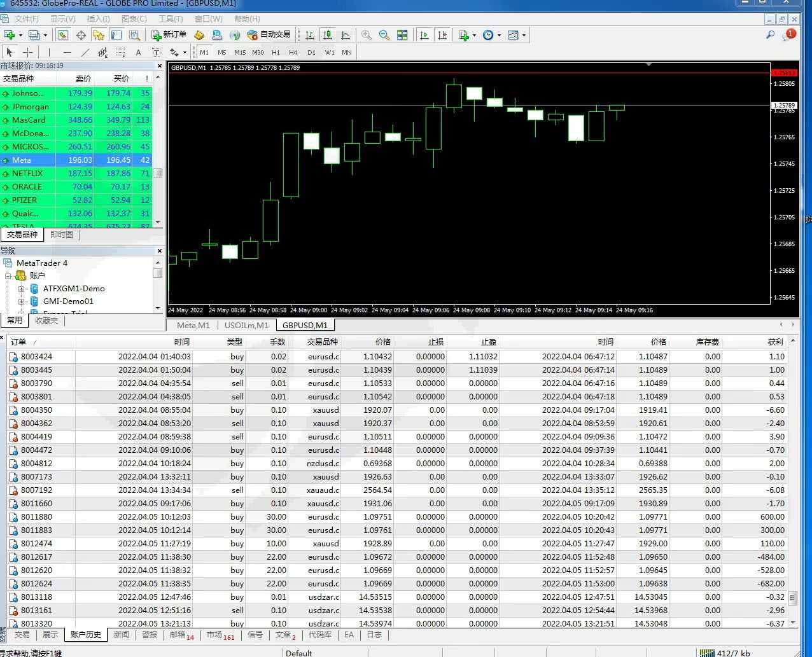Image resolution: width=812 pixels, height=657 pixels.
Task: Select the H1 timeframe button
Action: pyautogui.click(x=276, y=52)
